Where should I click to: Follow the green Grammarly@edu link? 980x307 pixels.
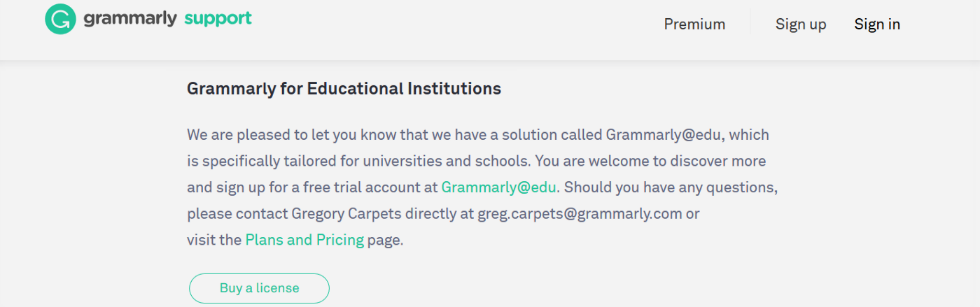point(499,187)
